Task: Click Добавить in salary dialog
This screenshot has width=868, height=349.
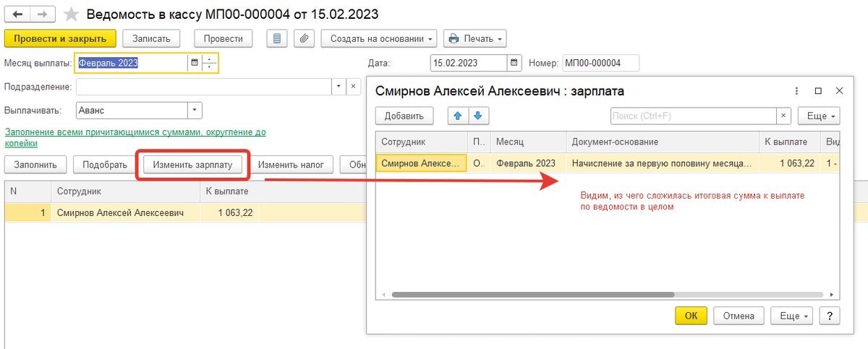Action: [404, 116]
